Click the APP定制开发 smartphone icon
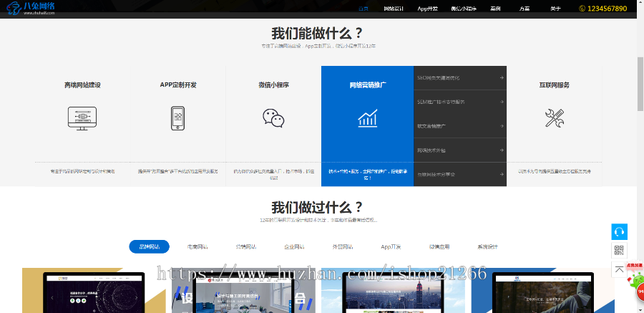 pos(178,118)
